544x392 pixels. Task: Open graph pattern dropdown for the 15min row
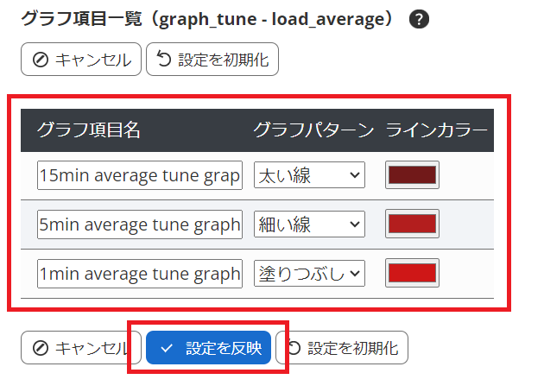[310, 175]
